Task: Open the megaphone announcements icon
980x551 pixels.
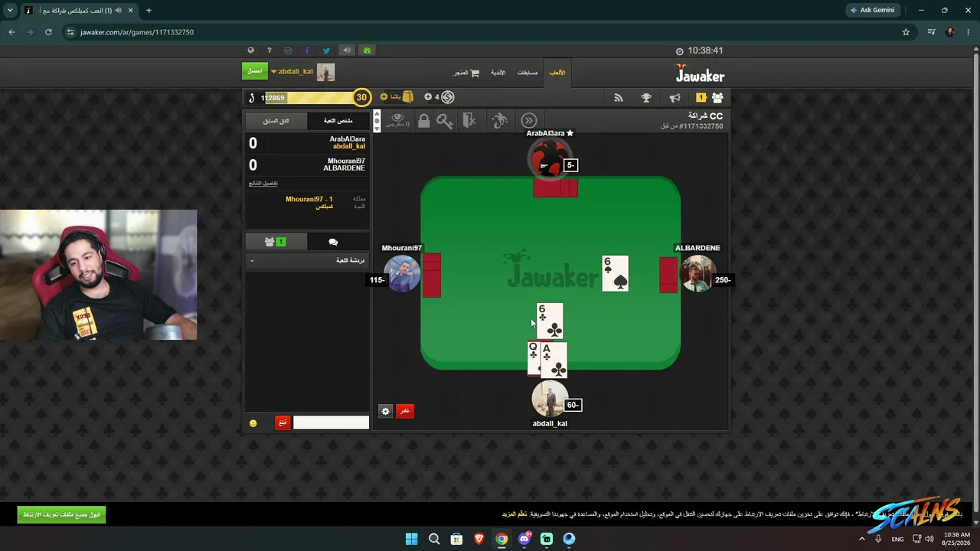Action: [x=675, y=98]
